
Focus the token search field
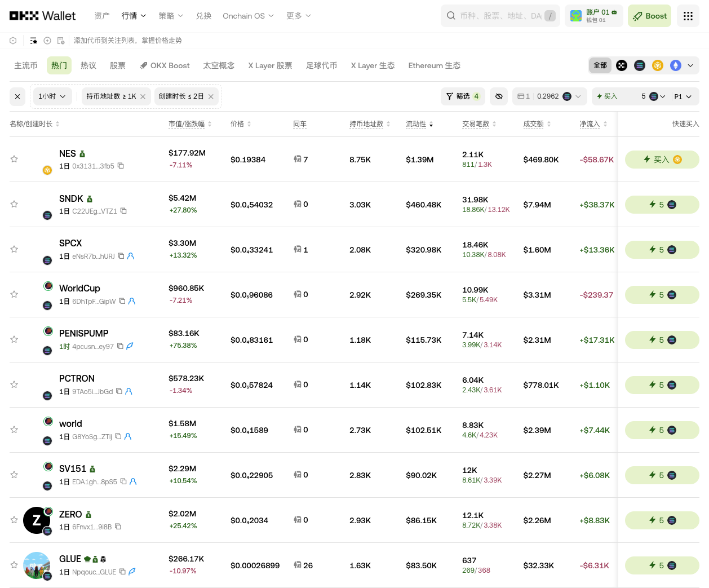pos(500,16)
